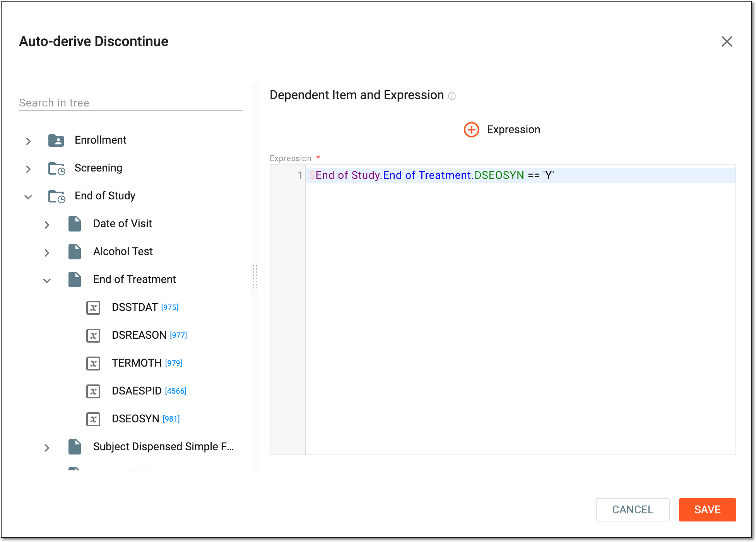Select the End of Study tree item
This screenshot has height=542, width=756.
pos(105,196)
